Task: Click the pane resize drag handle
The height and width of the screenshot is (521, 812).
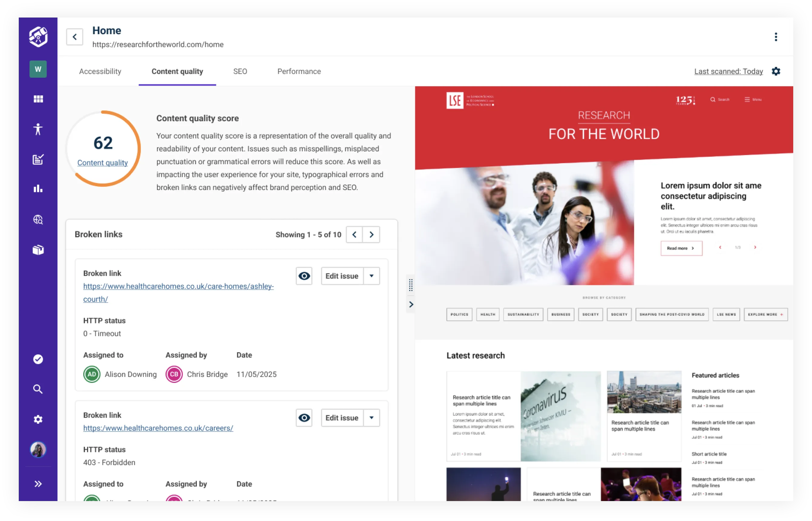Action: 411,285
